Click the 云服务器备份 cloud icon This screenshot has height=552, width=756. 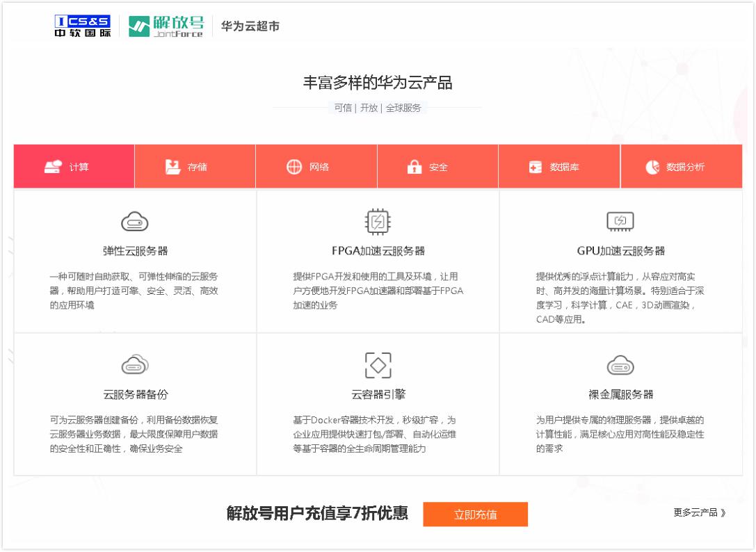pyautogui.click(x=135, y=365)
